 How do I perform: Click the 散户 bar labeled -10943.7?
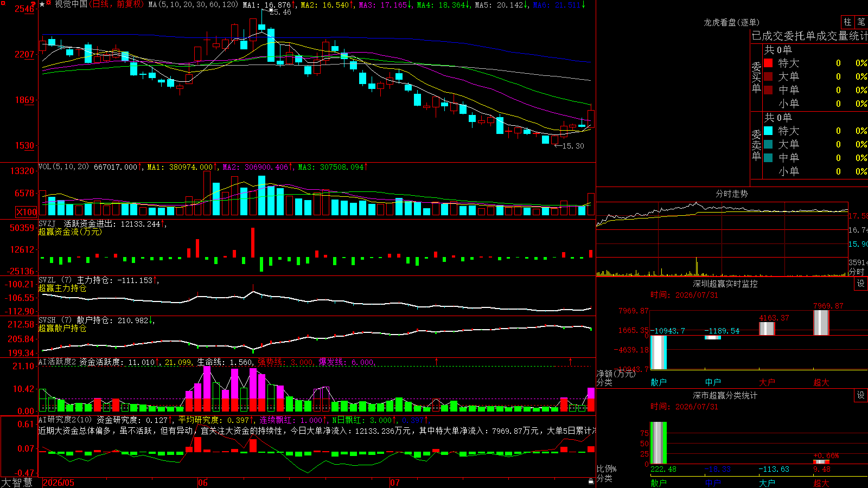(659, 352)
